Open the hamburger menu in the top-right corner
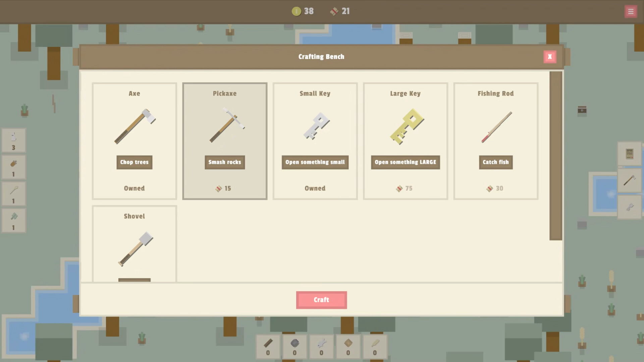This screenshot has width=644, height=362. [x=631, y=11]
